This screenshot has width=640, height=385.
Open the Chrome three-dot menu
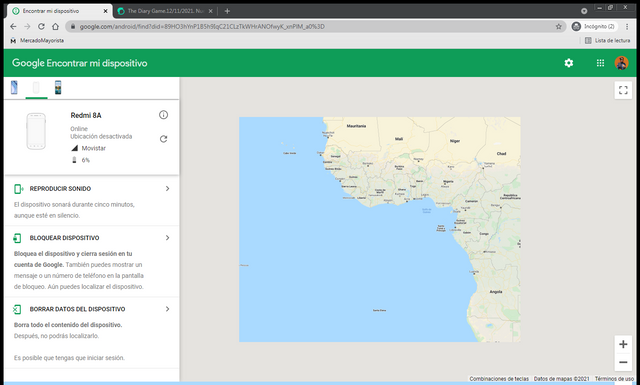pos(627,27)
